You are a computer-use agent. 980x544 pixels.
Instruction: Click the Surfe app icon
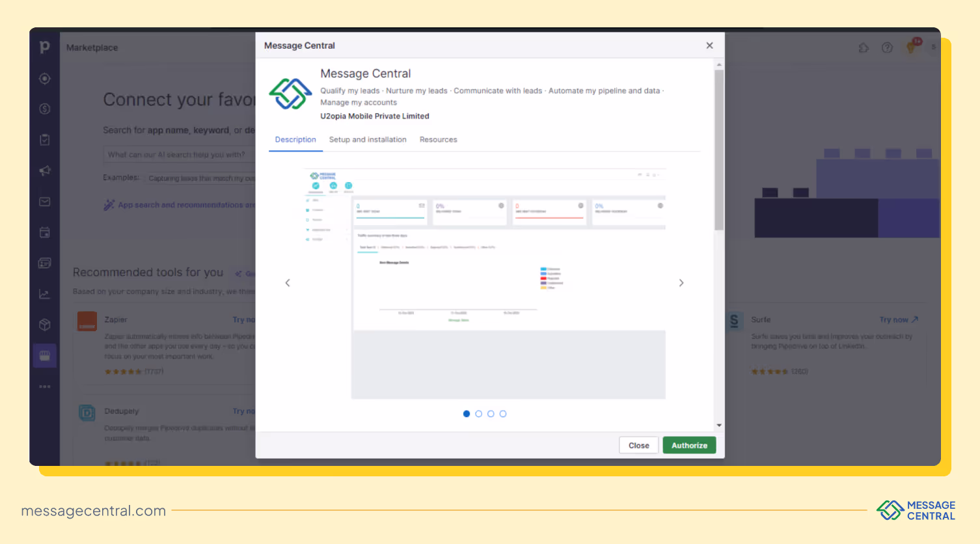[x=734, y=321]
